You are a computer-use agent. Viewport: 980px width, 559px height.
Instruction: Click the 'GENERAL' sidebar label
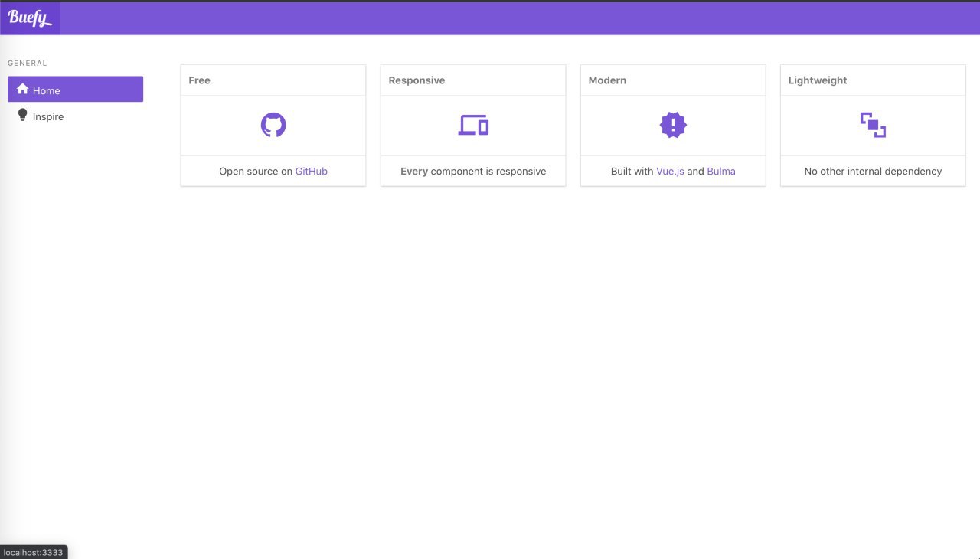coord(28,64)
